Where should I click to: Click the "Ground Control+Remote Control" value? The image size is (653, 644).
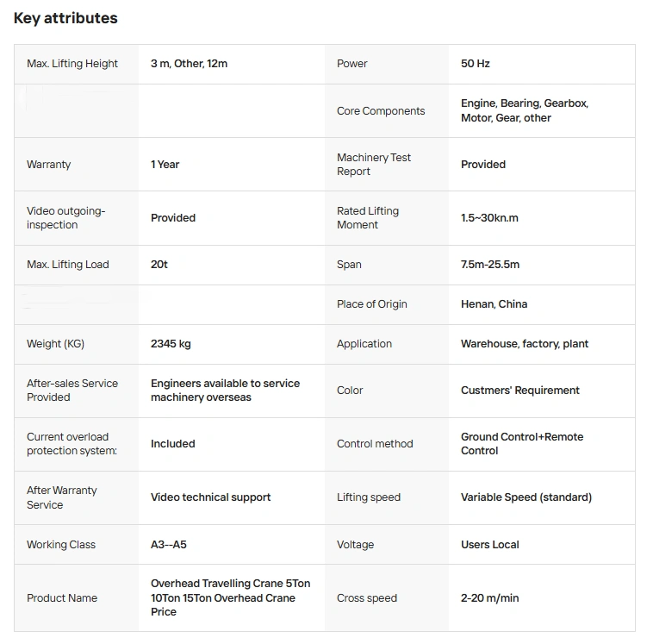pos(521,444)
